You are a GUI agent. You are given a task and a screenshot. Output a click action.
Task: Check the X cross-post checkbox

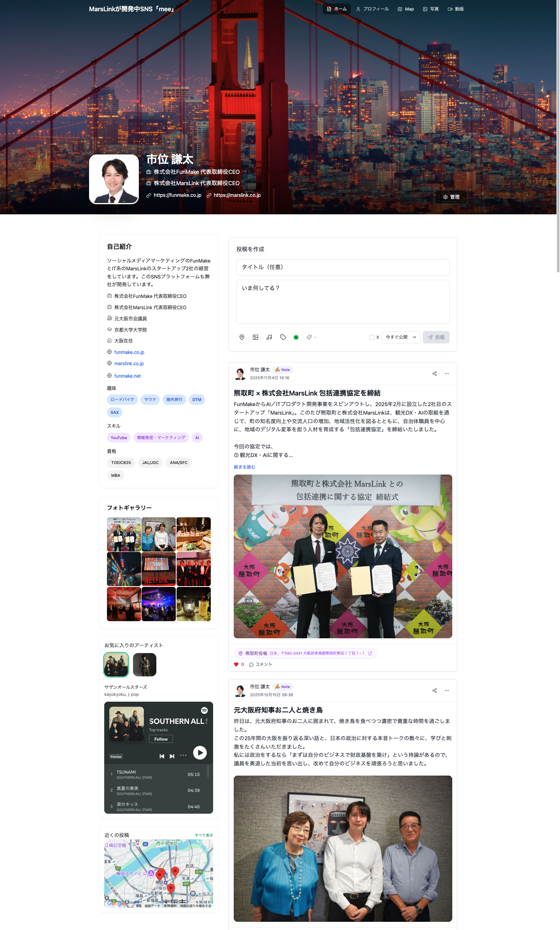point(372,337)
